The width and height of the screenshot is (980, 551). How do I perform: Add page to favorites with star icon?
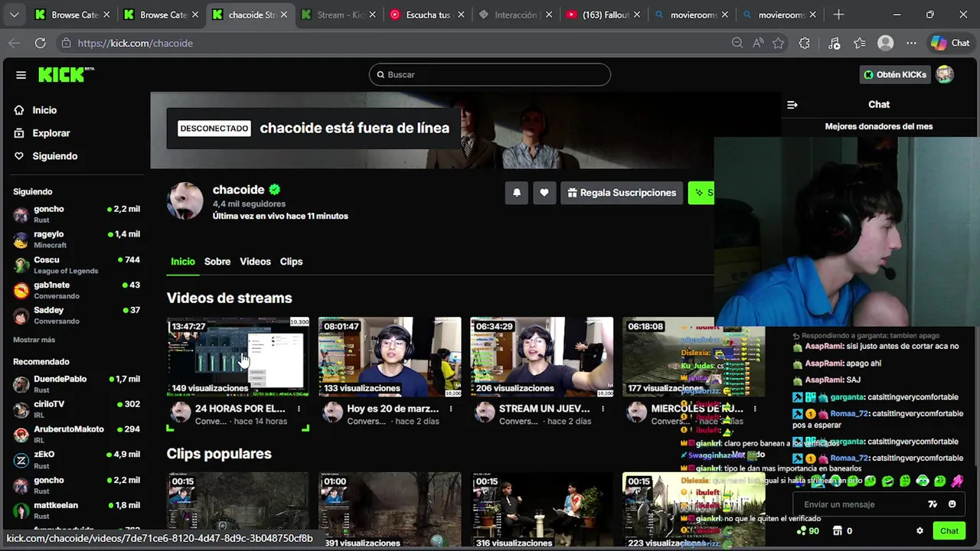pos(779,44)
